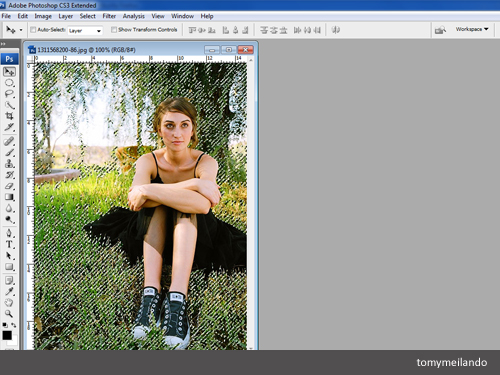Open the Analysis menu
Viewport: 500px width, 375px height.
pyautogui.click(x=134, y=16)
